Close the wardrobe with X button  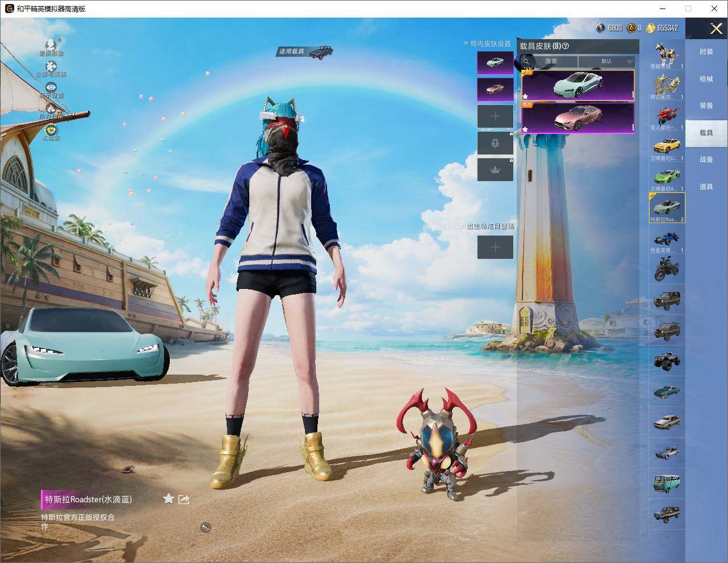(716, 28)
